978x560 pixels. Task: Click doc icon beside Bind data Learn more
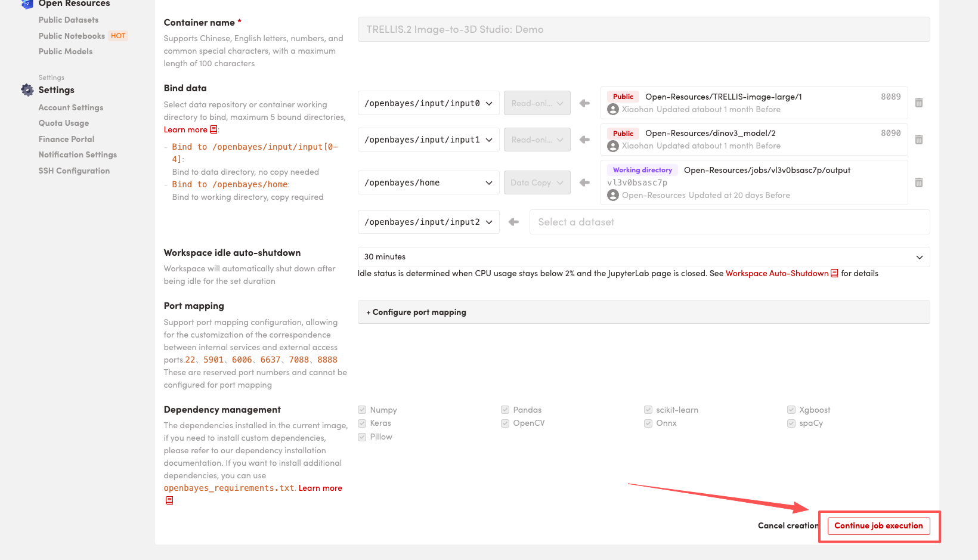(213, 129)
